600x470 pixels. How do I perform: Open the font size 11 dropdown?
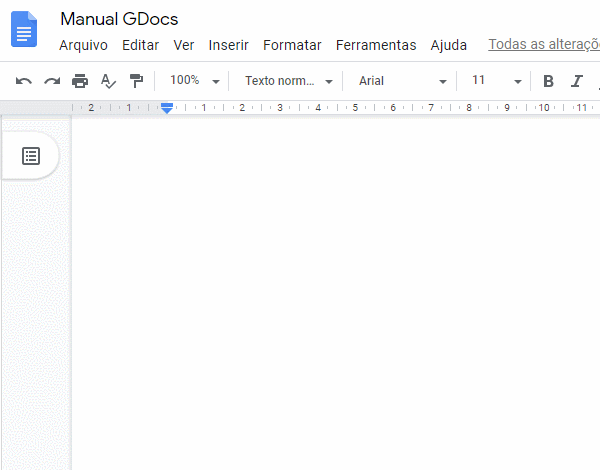pyautogui.click(x=496, y=81)
